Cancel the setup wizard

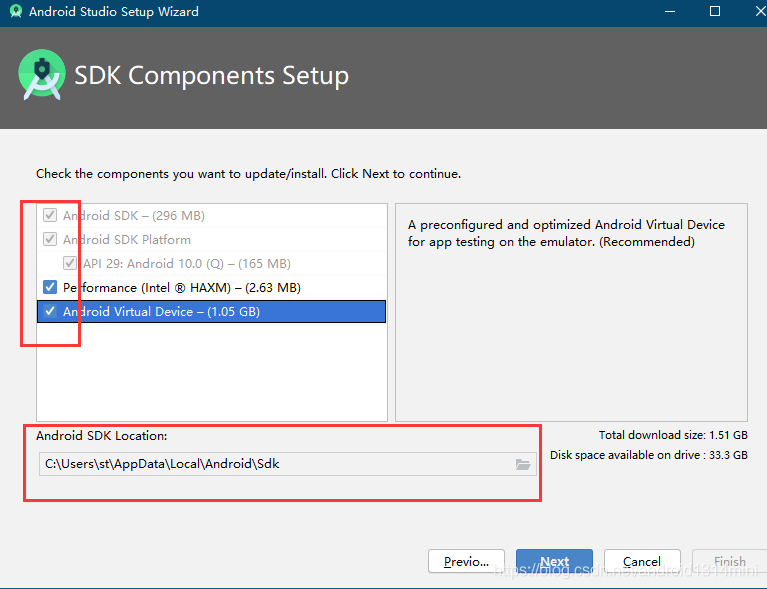(642, 561)
